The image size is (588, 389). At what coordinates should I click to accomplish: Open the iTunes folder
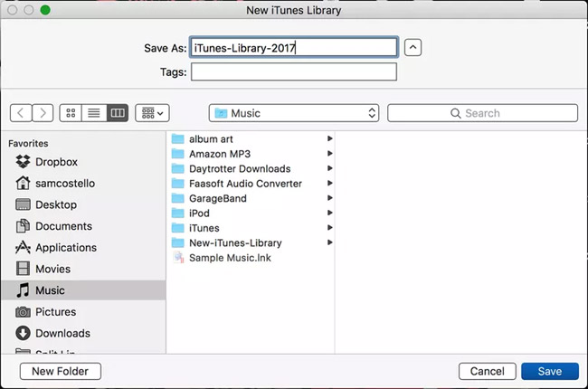click(x=252, y=228)
